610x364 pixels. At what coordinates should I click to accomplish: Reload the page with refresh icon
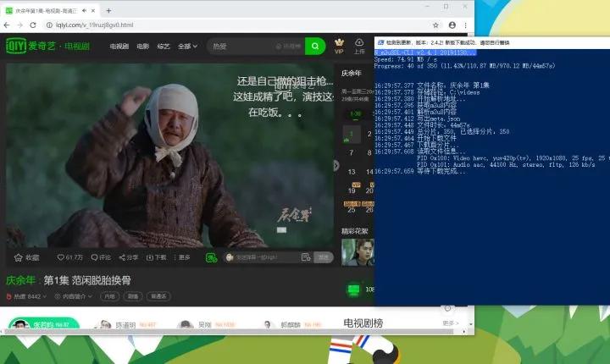[x=33, y=25]
